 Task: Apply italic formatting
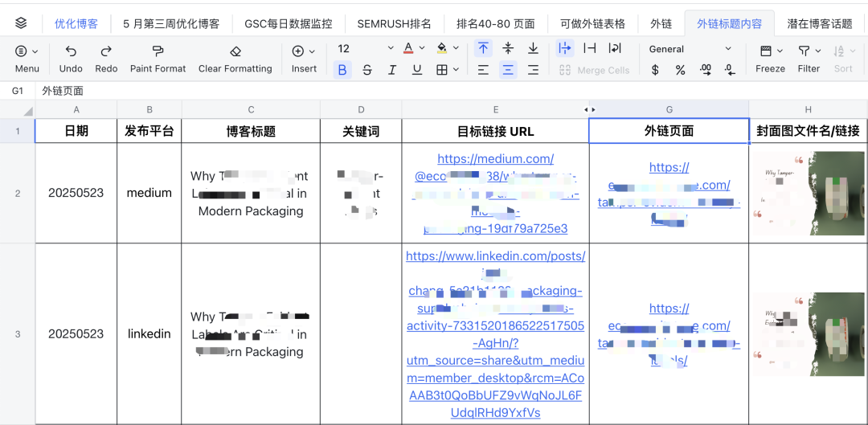pos(392,70)
